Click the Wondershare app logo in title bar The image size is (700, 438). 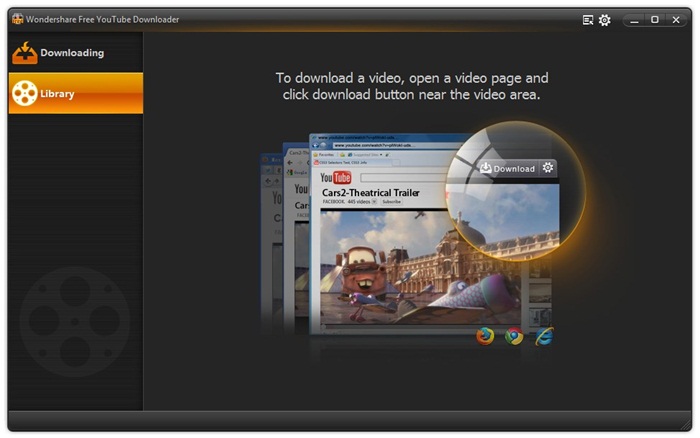click(17, 19)
